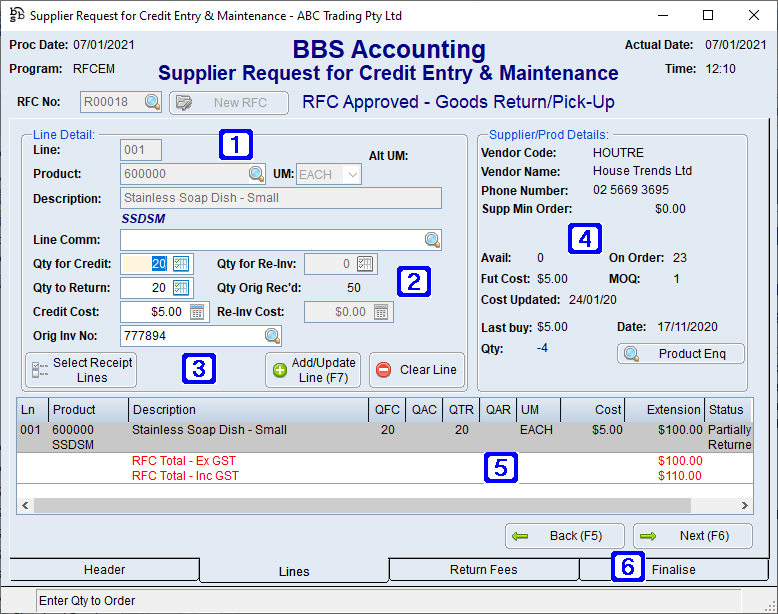Image resolution: width=778 pixels, height=614 pixels.
Task: Open the Qty to Return calculator icon
Action: [181, 287]
